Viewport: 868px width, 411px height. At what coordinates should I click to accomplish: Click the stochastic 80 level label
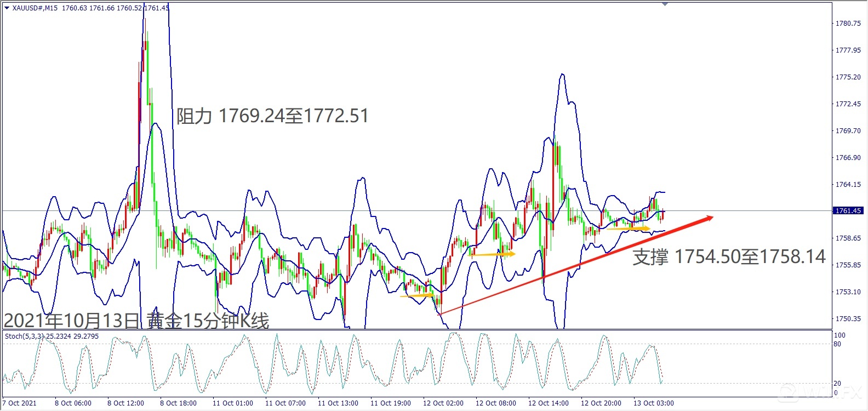coord(837,344)
